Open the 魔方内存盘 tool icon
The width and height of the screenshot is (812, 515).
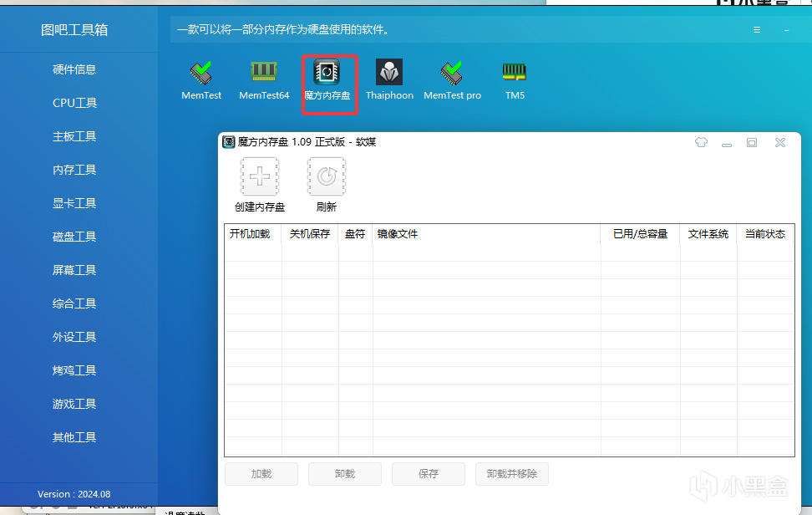(327, 72)
